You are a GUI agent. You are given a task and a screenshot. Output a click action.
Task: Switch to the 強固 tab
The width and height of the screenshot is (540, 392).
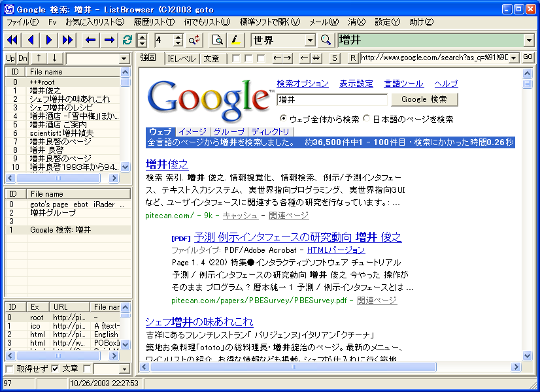[148, 57]
